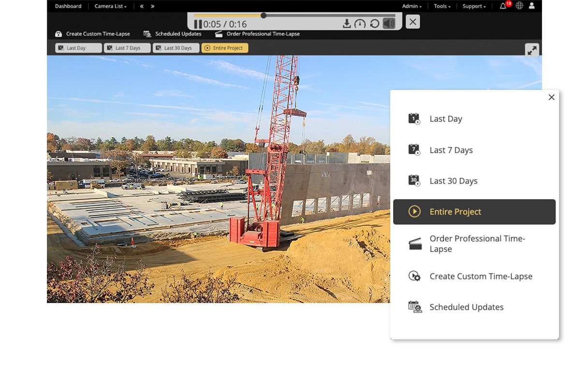The image size is (588, 377).
Task: Open the Camera List dropdown
Action: point(110,6)
